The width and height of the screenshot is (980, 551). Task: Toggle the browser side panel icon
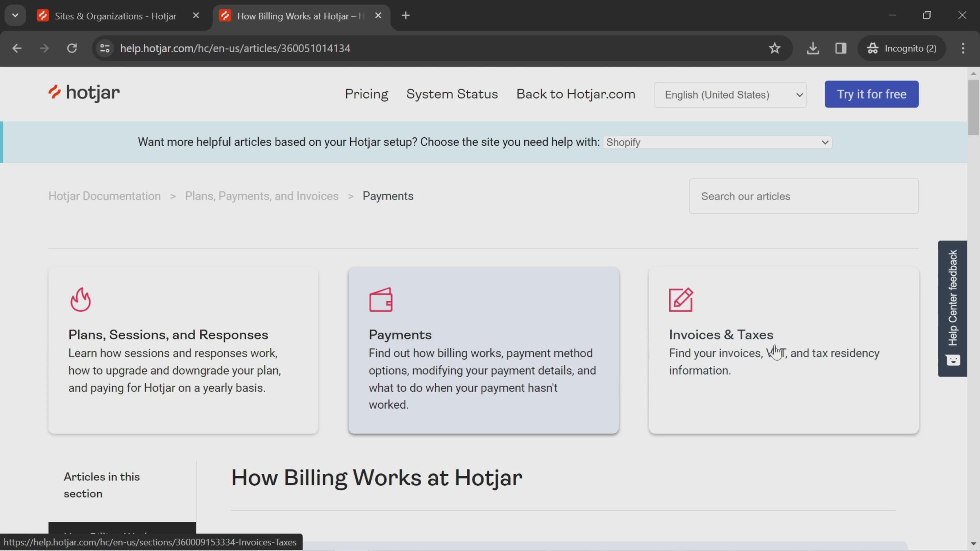(841, 48)
